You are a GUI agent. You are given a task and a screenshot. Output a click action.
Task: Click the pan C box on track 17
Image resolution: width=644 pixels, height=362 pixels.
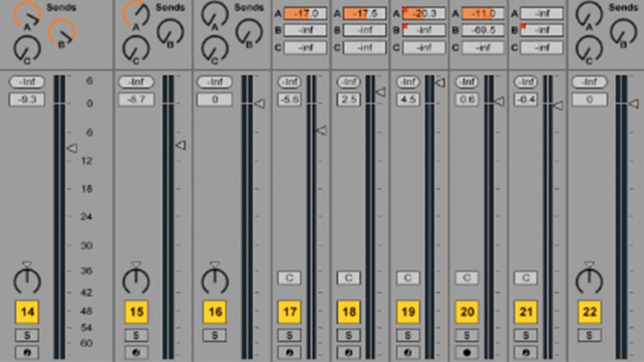point(289,278)
